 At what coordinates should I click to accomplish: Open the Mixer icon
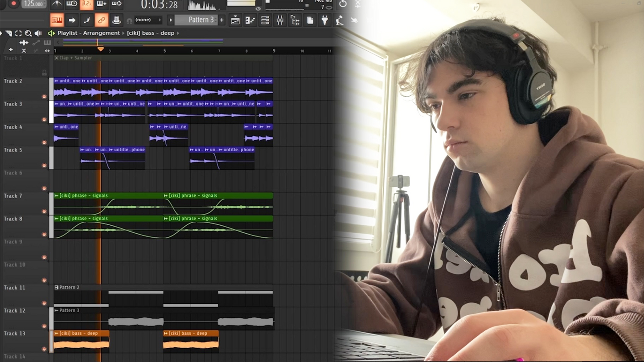280,20
